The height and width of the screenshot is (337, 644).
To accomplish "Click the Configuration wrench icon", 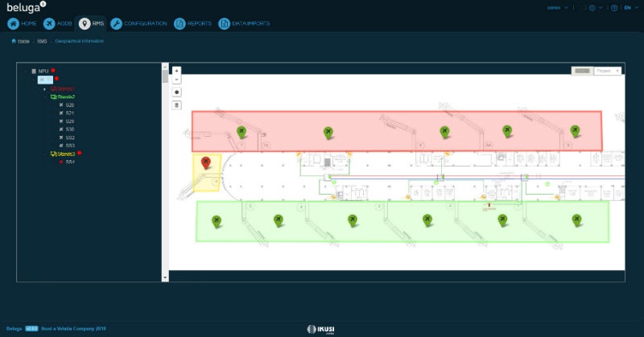I will (117, 24).
